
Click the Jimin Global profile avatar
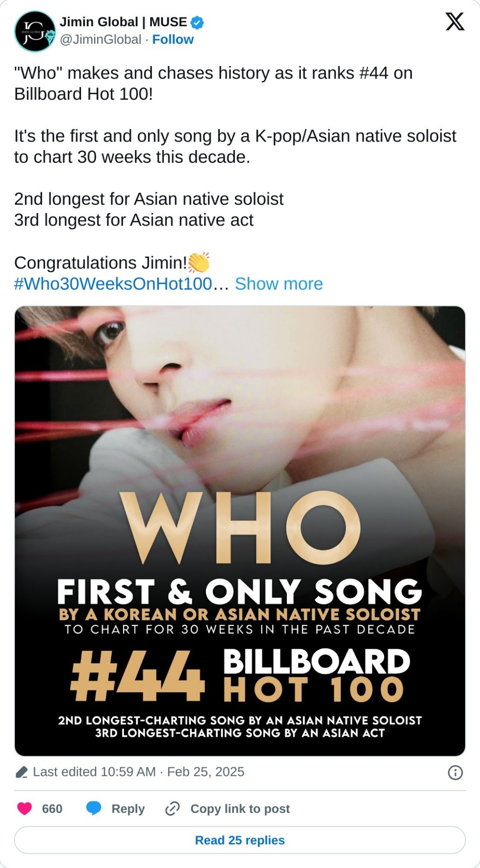(x=35, y=31)
